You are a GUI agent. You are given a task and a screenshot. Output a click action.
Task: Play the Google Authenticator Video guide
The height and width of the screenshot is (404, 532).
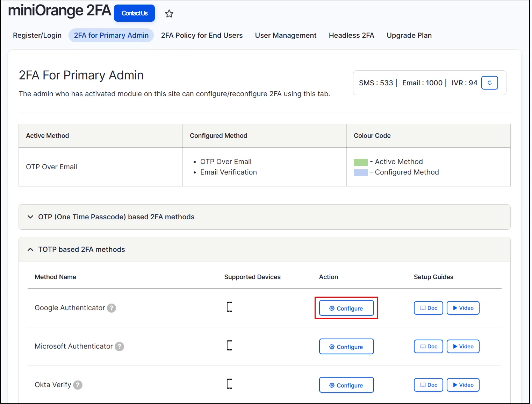pyautogui.click(x=463, y=308)
